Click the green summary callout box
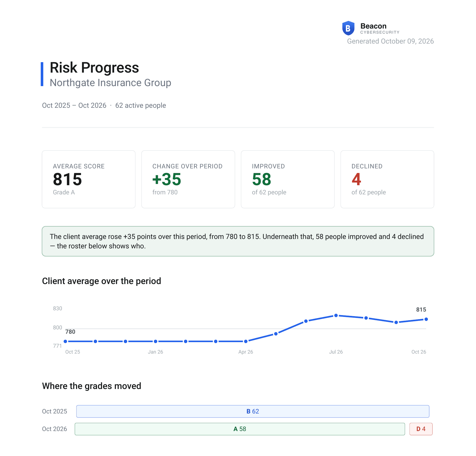The width and height of the screenshot is (476, 456). 238,241
